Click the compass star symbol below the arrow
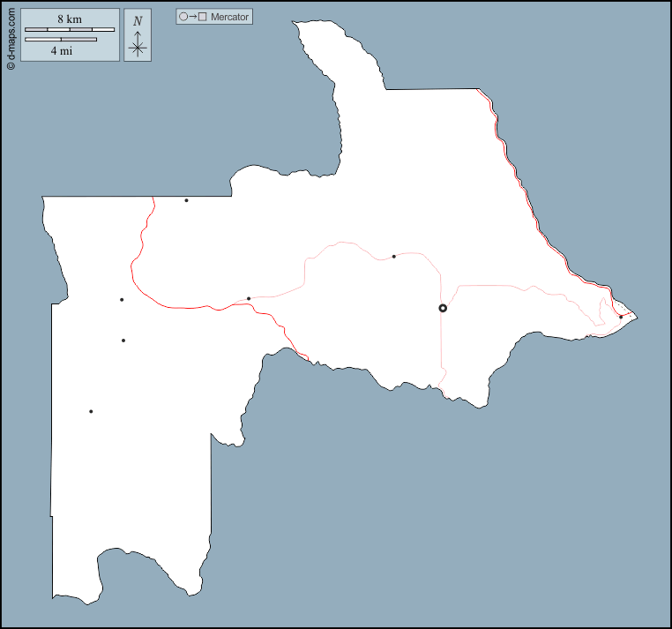 137,49
